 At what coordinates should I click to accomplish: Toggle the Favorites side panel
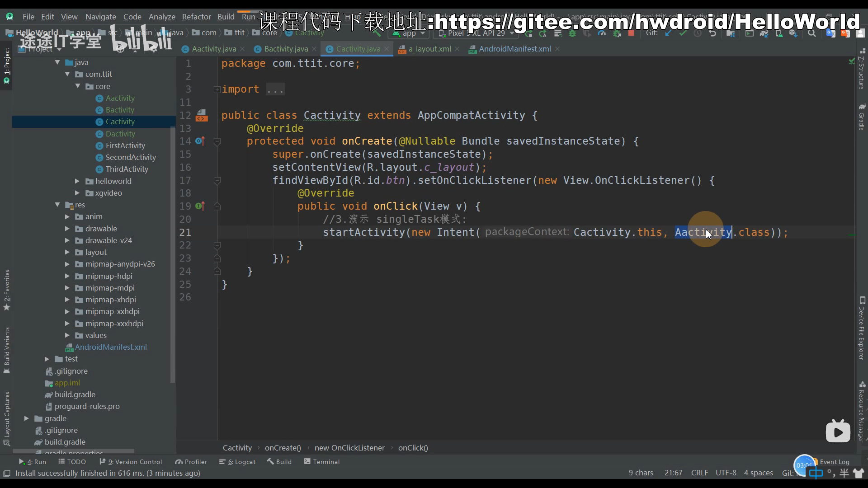pyautogui.click(x=6, y=290)
